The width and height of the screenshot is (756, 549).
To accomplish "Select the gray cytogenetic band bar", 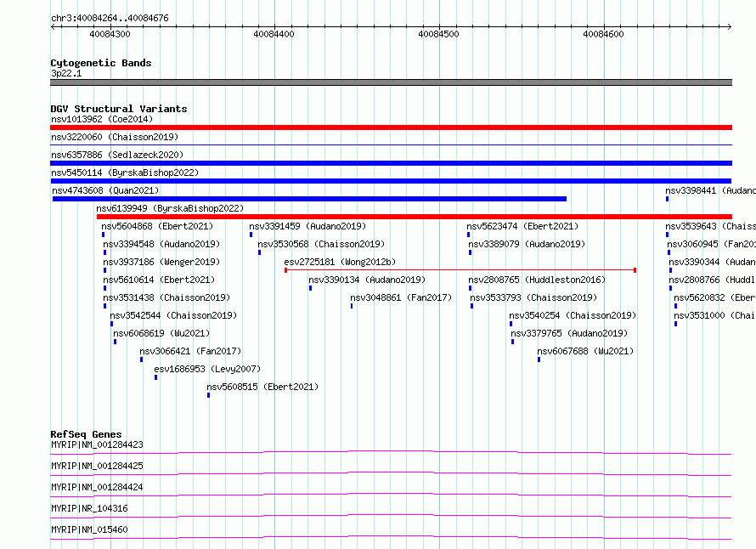I will (x=391, y=82).
